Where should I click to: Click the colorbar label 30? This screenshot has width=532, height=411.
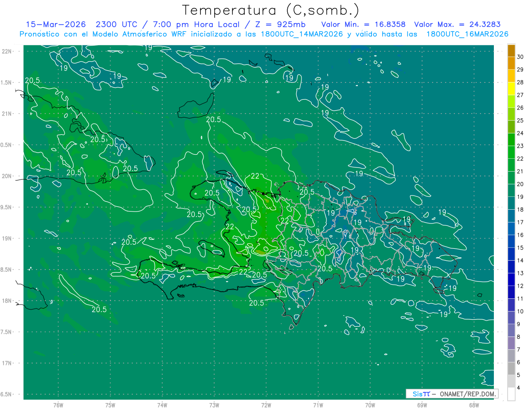520,56
